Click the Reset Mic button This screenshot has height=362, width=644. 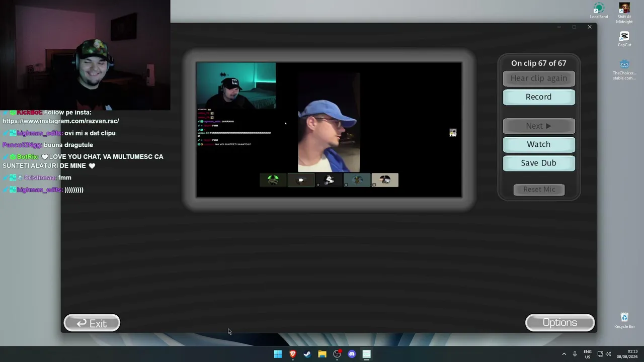coord(539,190)
